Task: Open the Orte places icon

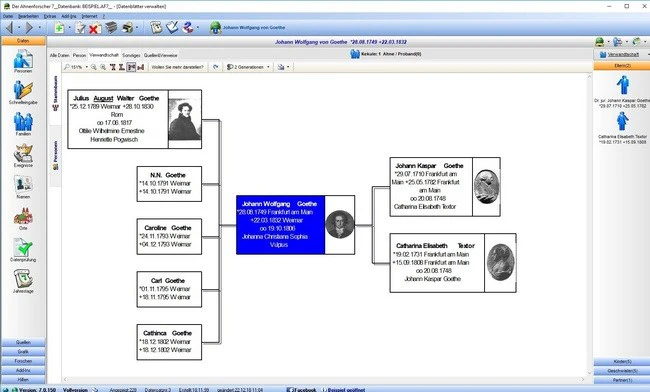Action: click(x=23, y=218)
